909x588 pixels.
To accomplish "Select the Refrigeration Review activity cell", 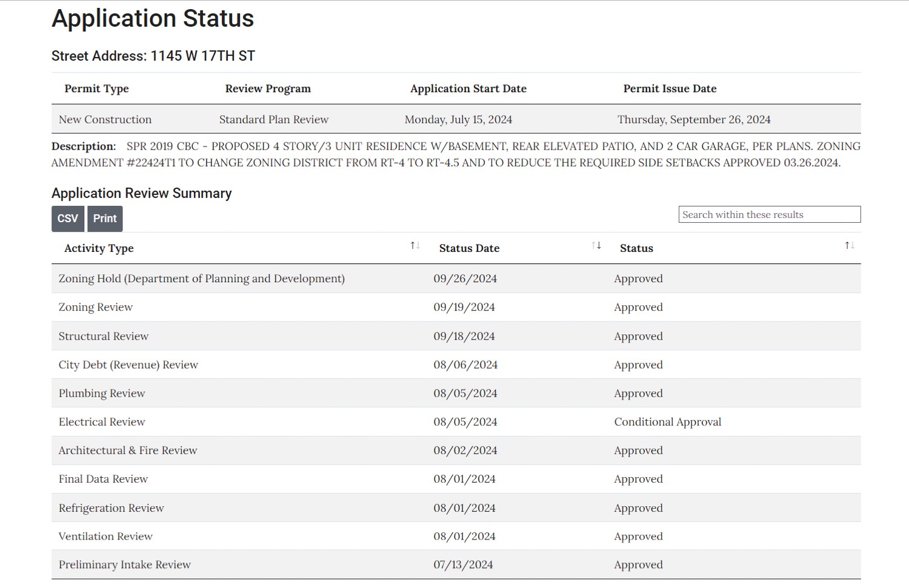I will [112, 507].
